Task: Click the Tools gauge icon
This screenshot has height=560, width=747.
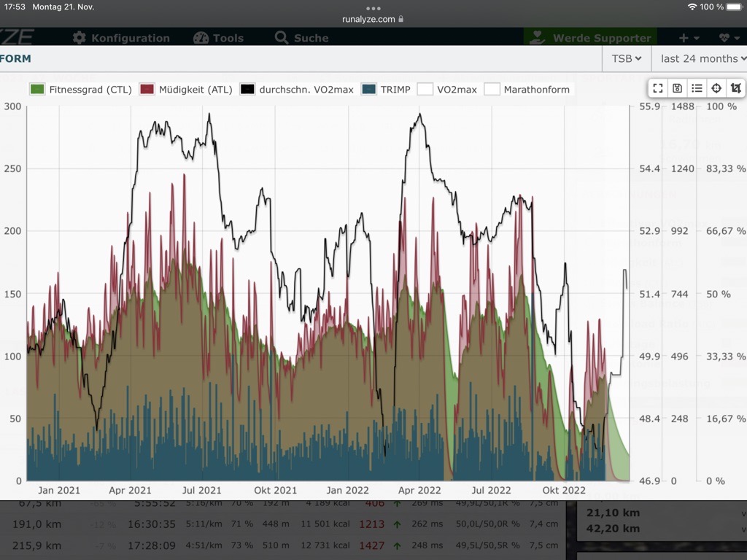Action: click(x=201, y=38)
